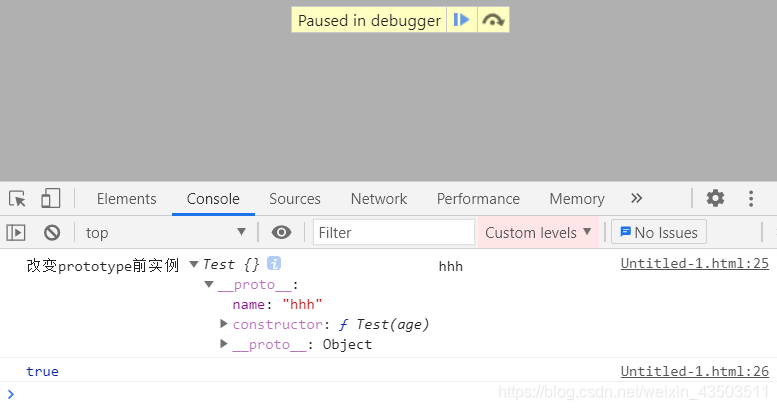Open the Performance tab
The height and width of the screenshot is (410, 777).
(x=478, y=199)
